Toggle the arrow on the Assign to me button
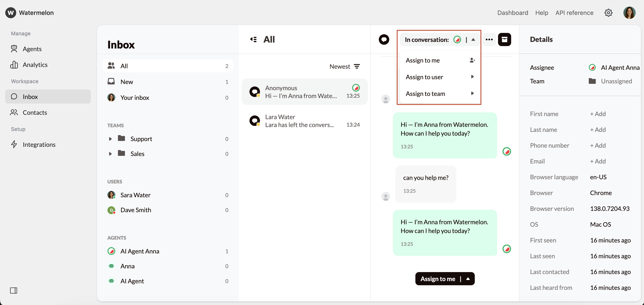Viewport: 644px width, 305px height. point(468,278)
